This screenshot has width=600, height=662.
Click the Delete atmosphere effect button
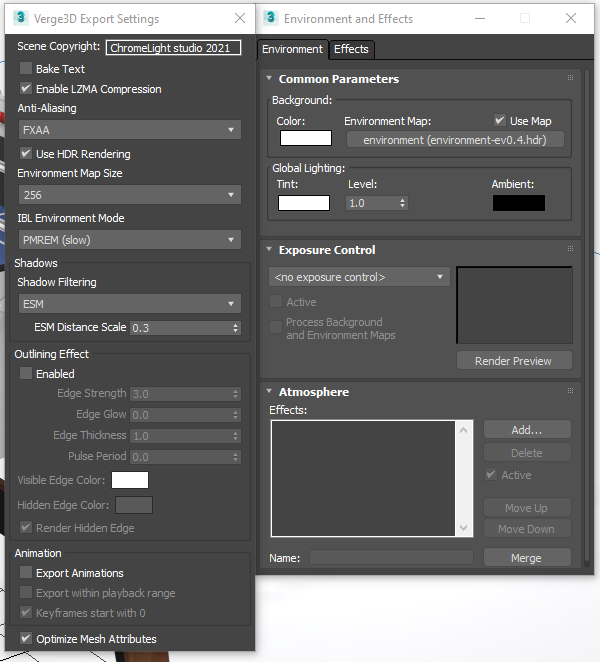coord(527,453)
